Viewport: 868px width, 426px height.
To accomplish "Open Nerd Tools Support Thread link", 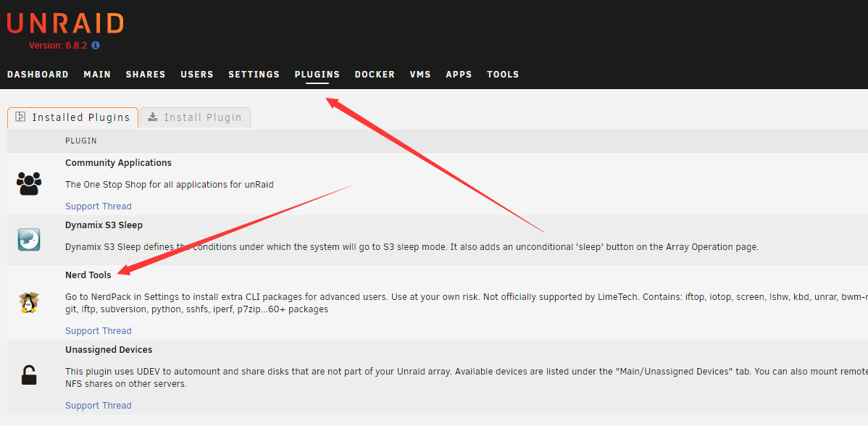I will pos(99,331).
